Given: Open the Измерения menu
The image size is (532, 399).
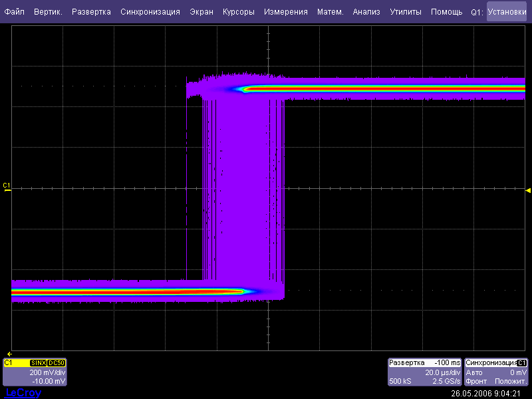Looking at the screenshot, I should (285, 12).
